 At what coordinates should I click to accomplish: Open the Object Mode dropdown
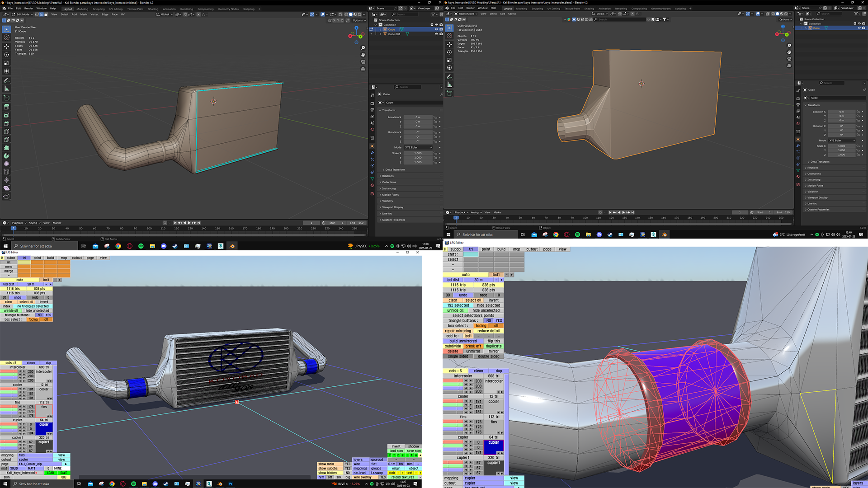(x=467, y=14)
